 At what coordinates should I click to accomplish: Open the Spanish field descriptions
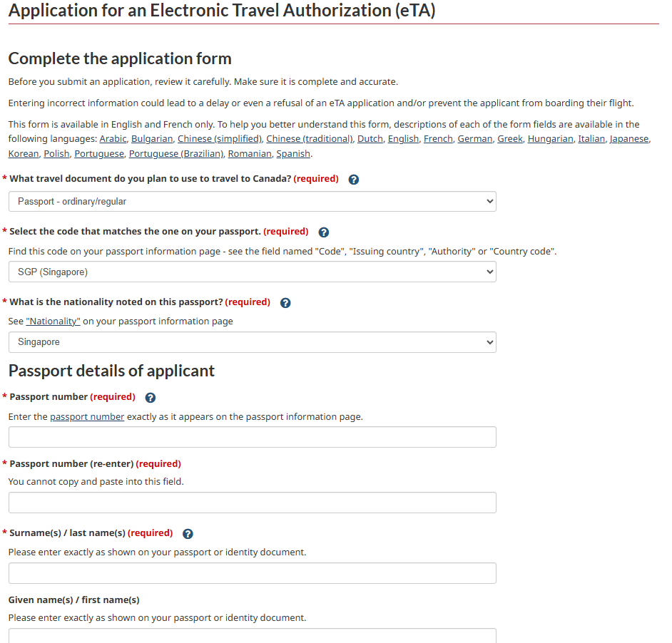pos(292,153)
